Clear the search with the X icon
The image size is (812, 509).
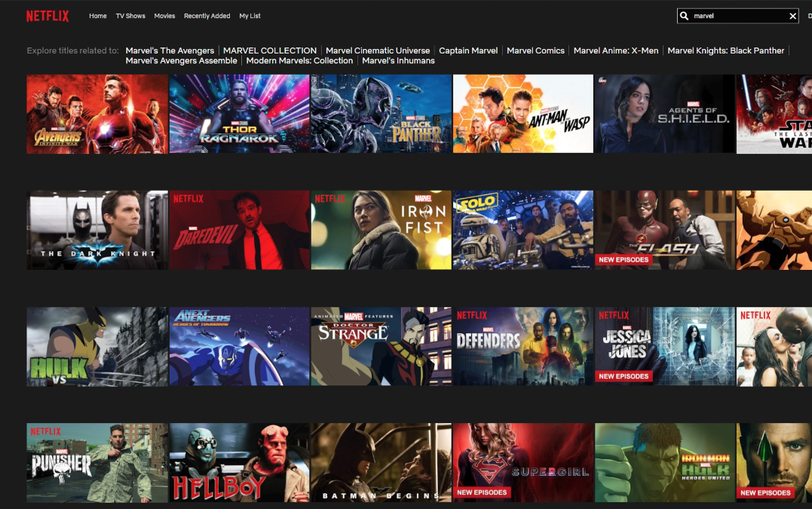pos(792,16)
